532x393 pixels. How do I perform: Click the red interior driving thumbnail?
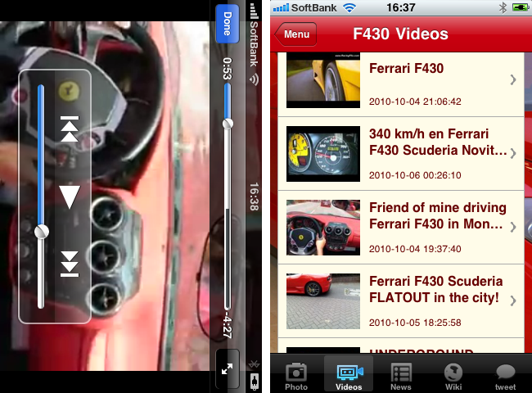(323, 228)
